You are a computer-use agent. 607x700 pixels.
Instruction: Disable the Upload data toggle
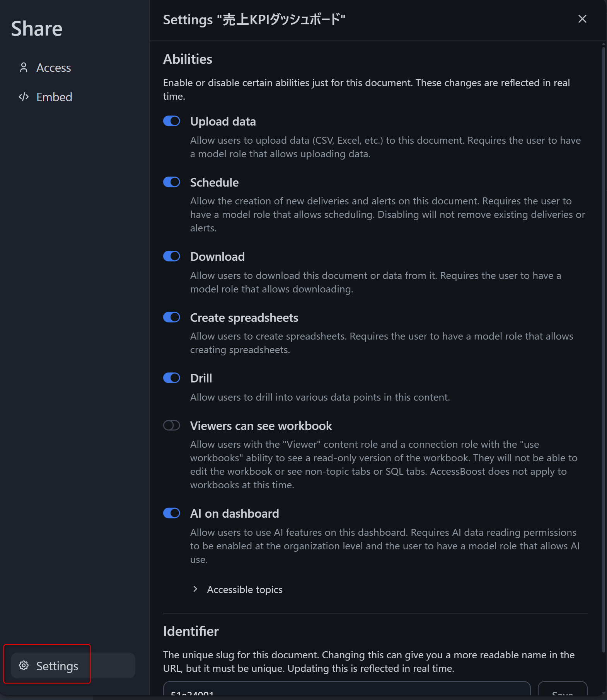(x=172, y=121)
